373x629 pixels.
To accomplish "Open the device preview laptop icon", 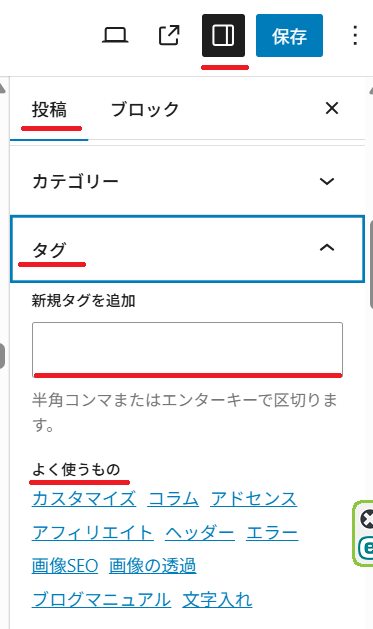I will tap(115, 35).
